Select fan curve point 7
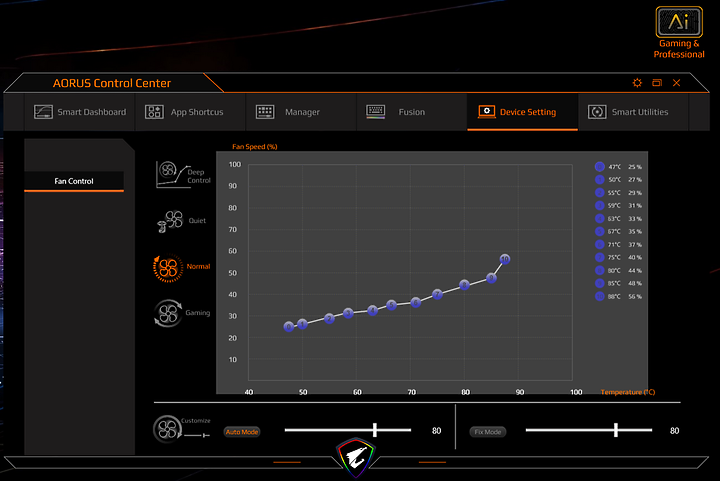Screen dimensions: 720x481 click(437, 294)
